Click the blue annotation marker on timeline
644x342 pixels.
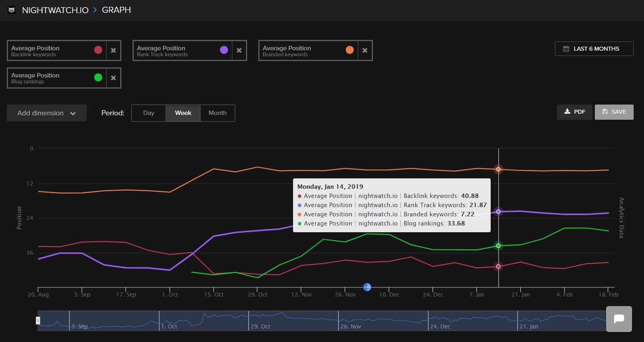click(367, 287)
